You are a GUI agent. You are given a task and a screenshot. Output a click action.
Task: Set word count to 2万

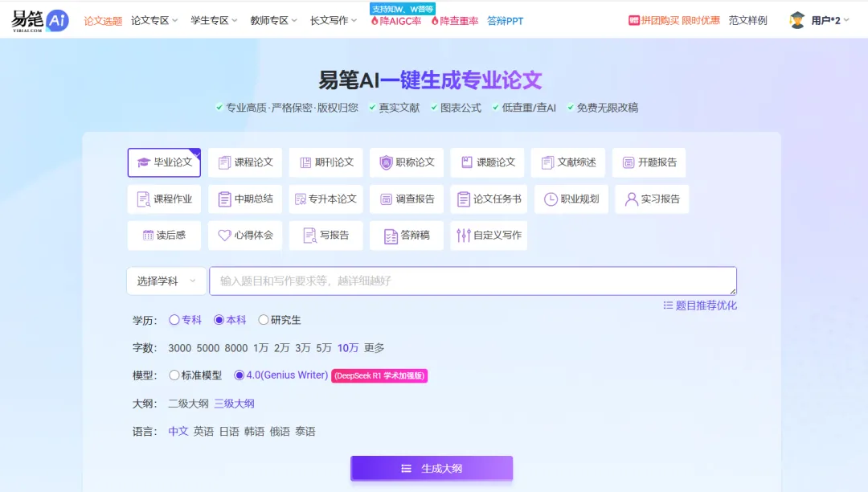pos(282,348)
